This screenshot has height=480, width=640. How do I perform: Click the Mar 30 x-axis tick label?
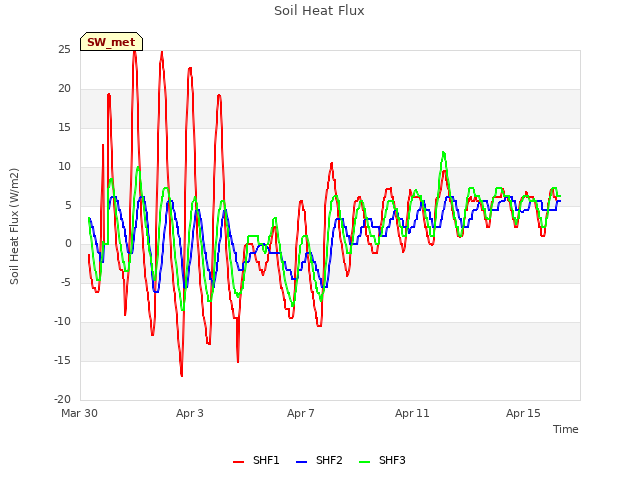[x=80, y=413]
